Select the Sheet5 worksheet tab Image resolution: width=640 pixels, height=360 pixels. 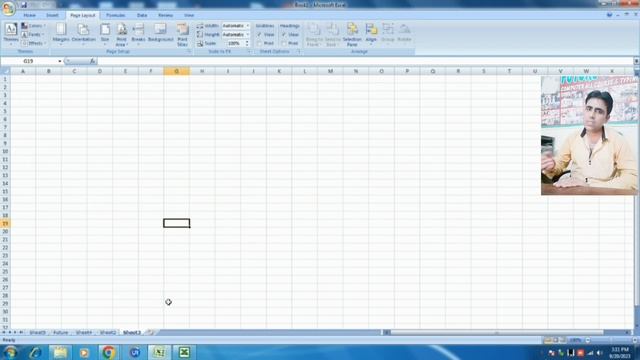(38, 333)
